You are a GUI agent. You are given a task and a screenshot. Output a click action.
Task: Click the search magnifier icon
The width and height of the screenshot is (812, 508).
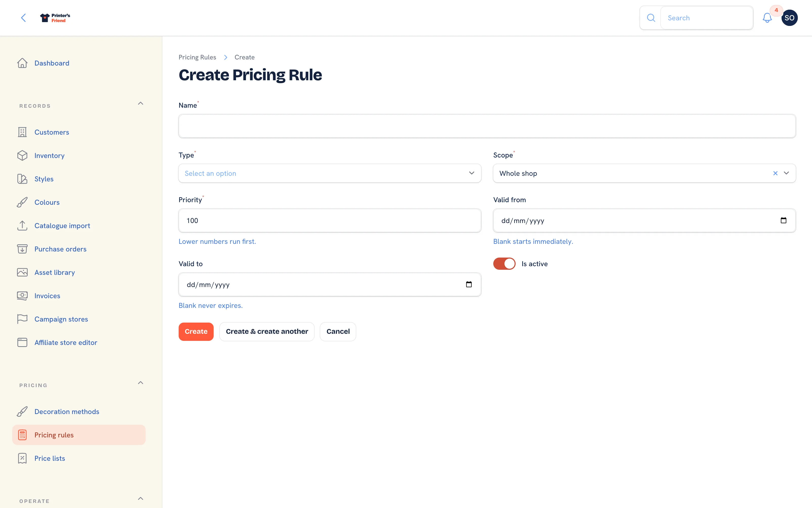[651, 18]
